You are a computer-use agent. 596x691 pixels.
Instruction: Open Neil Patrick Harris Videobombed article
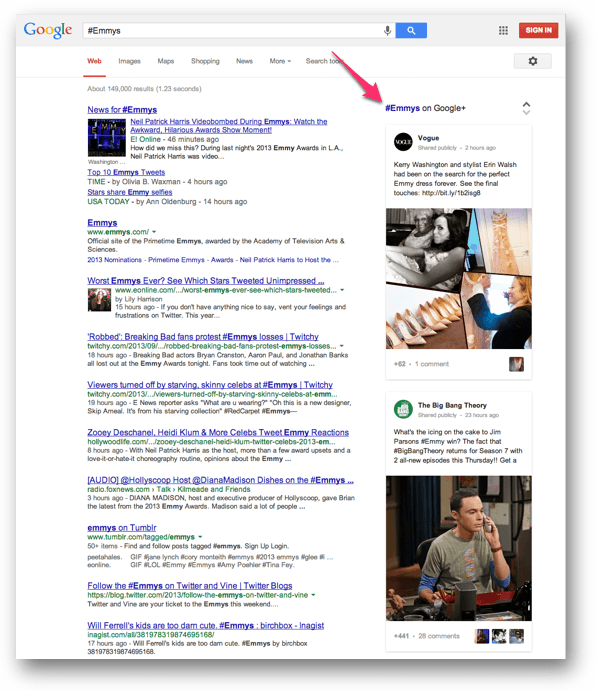[x=229, y=126]
